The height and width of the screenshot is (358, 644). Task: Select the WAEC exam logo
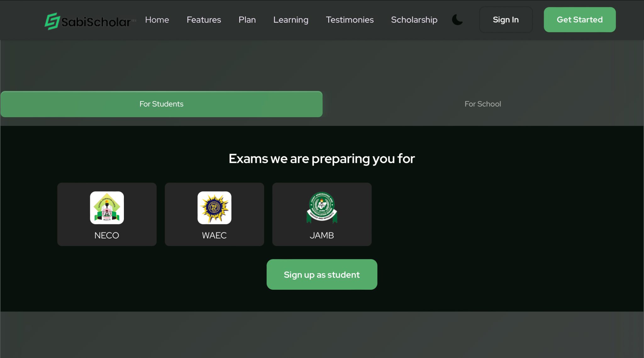point(214,208)
